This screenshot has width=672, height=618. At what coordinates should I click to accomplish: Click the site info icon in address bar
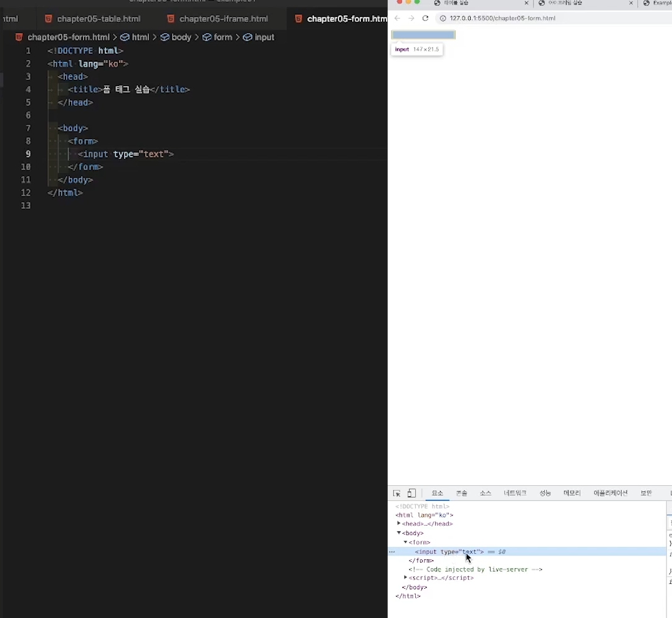443,18
